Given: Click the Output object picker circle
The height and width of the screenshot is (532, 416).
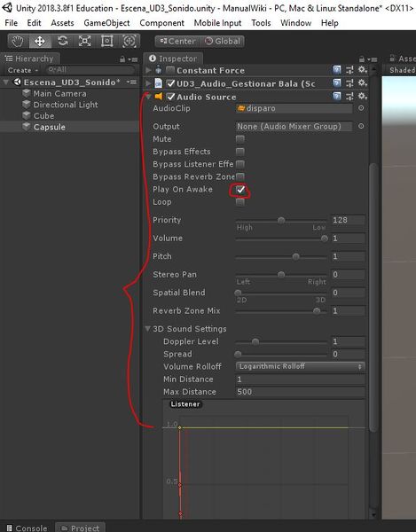Looking at the screenshot, I should click(x=361, y=126).
